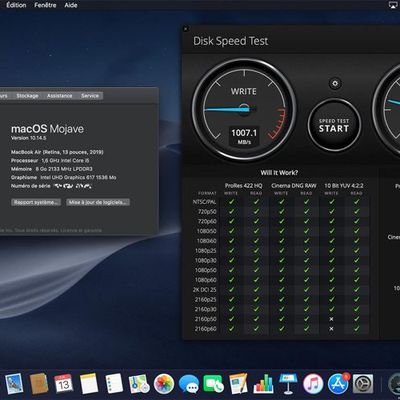Launch Keynote from the dock
The image size is (400, 400).
[x=288, y=384]
